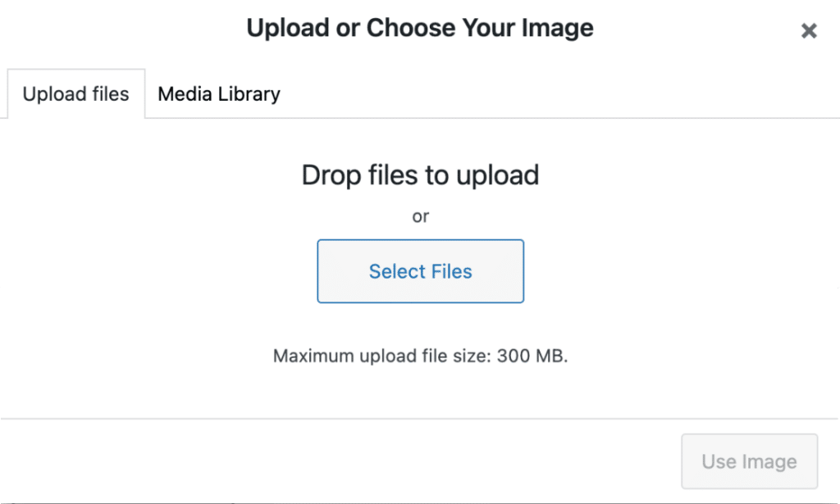Click the Select Files button
The height and width of the screenshot is (504, 840).
click(x=420, y=271)
